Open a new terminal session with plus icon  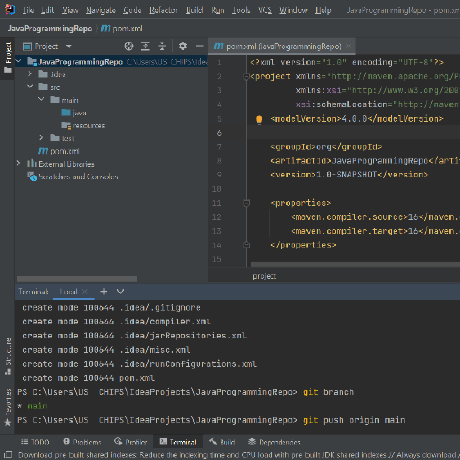[x=104, y=292]
